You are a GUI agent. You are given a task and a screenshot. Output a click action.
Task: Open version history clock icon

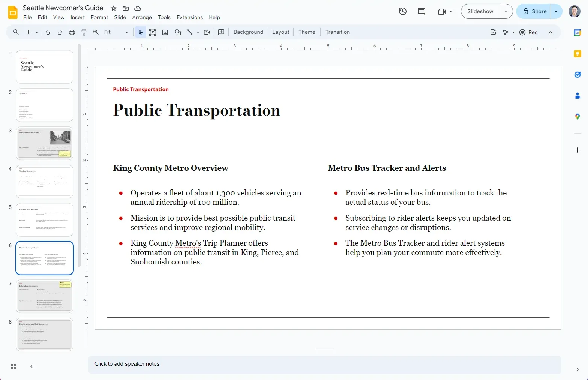pyautogui.click(x=403, y=11)
